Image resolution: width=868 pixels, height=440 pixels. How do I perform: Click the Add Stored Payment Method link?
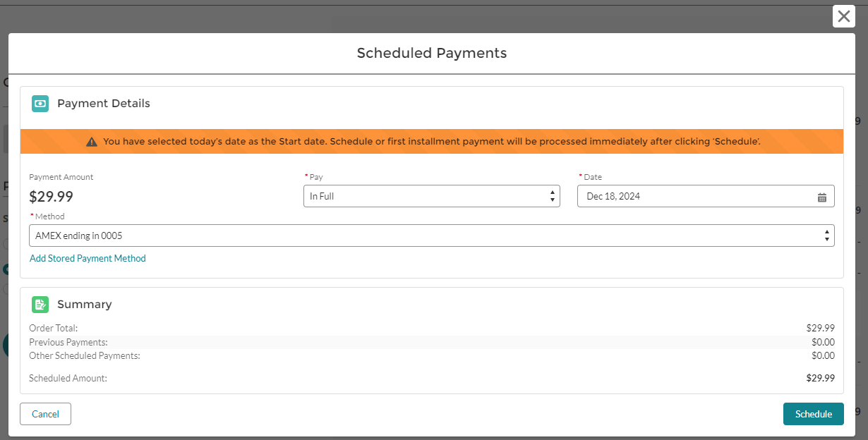click(x=88, y=258)
